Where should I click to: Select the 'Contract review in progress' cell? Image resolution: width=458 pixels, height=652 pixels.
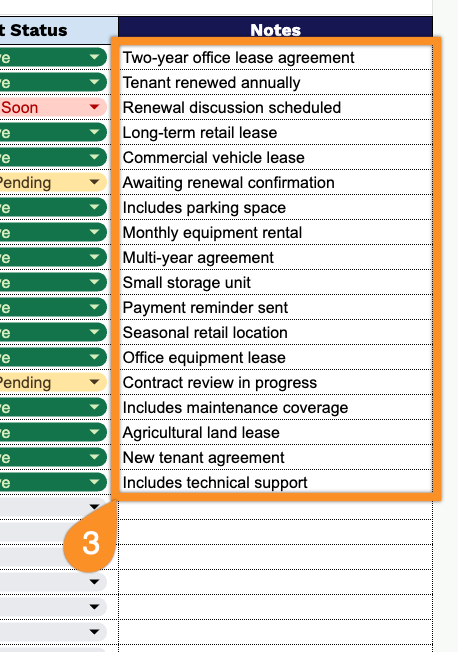pyautogui.click(x=275, y=382)
